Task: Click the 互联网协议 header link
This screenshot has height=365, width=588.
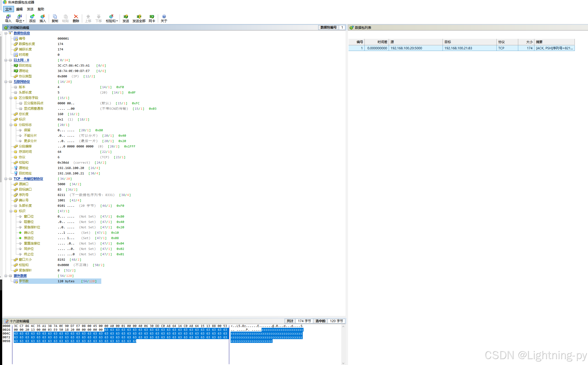Action: click(22, 82)
